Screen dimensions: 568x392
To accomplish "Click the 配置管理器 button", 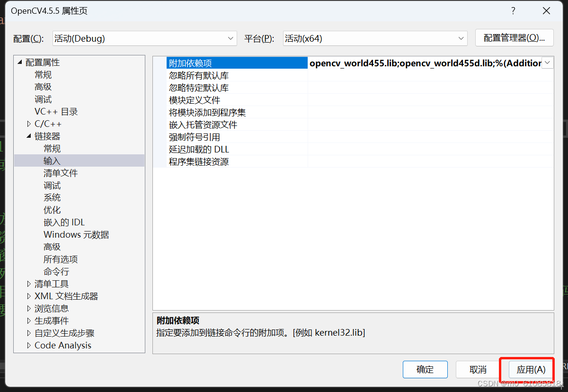I will (x=514, y=38).
